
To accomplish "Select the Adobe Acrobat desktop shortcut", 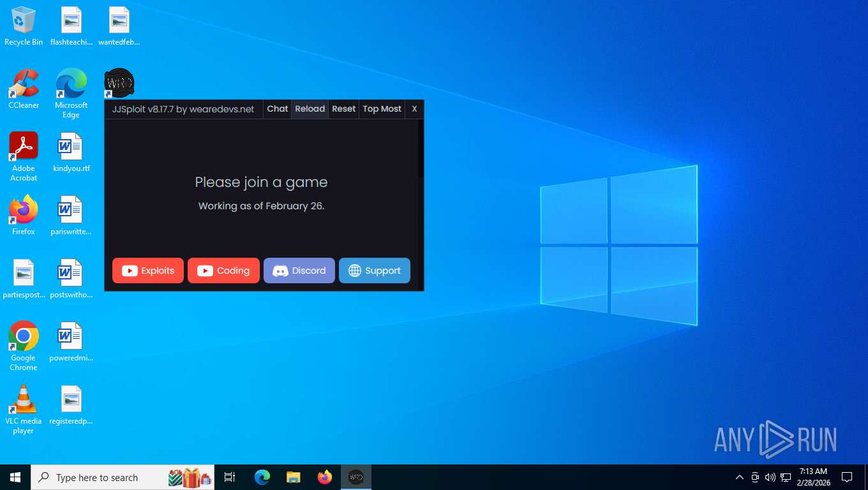I will point(24,157).
